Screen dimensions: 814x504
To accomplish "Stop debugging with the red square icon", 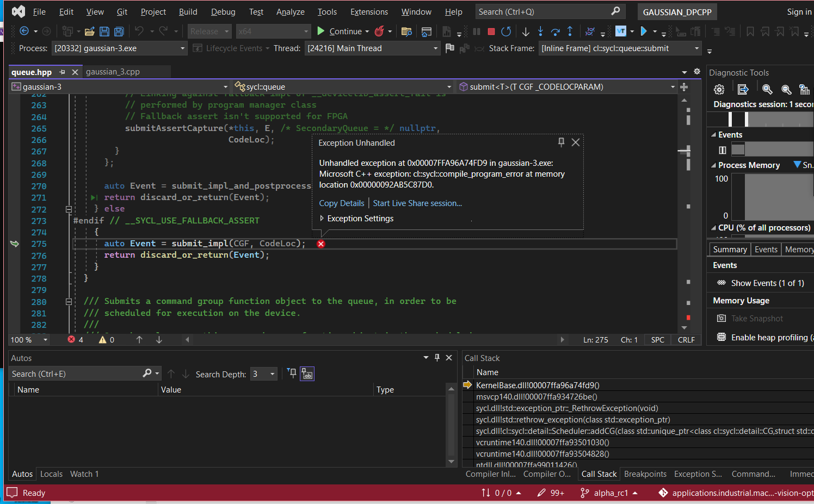I will pyautogui.click(x=490, y=32).
